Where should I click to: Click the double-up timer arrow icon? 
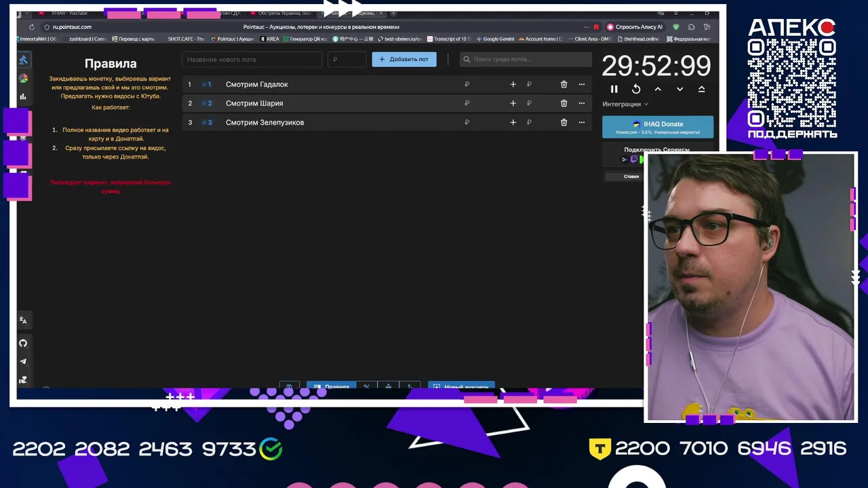pyautogui.click(x=701, y=89)
